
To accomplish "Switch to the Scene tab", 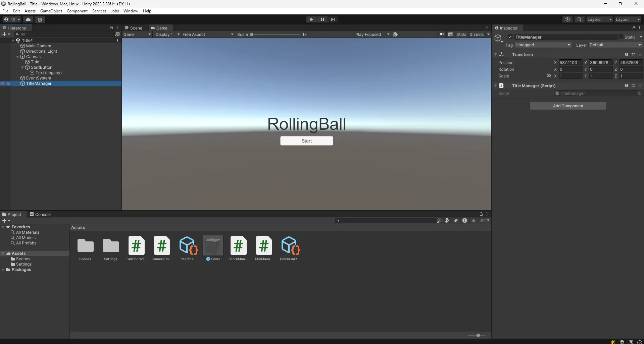I will point(134,28).
